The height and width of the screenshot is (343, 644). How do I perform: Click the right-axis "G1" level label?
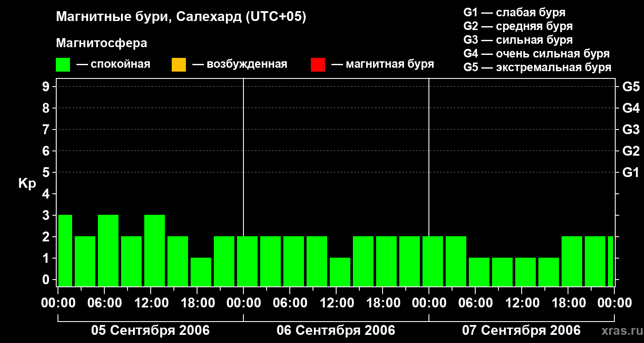(631, 172)
